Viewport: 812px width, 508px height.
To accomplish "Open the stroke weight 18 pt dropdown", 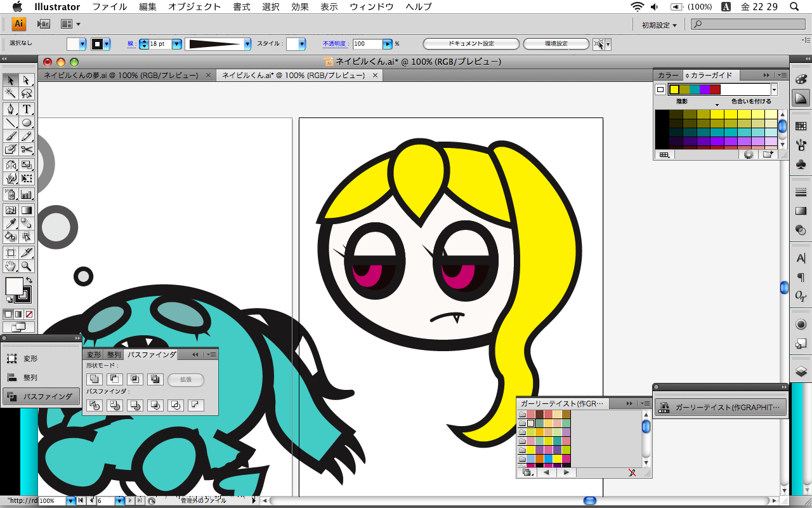I will coord(177,44).
